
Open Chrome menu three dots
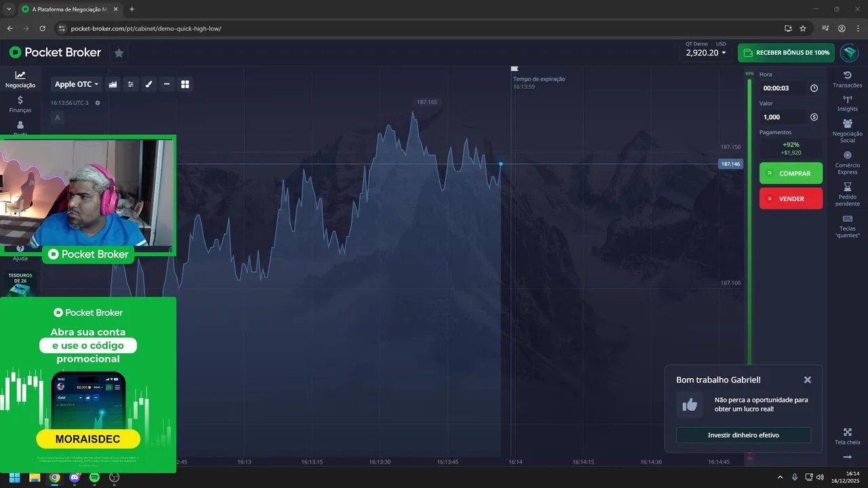[858, 28]
